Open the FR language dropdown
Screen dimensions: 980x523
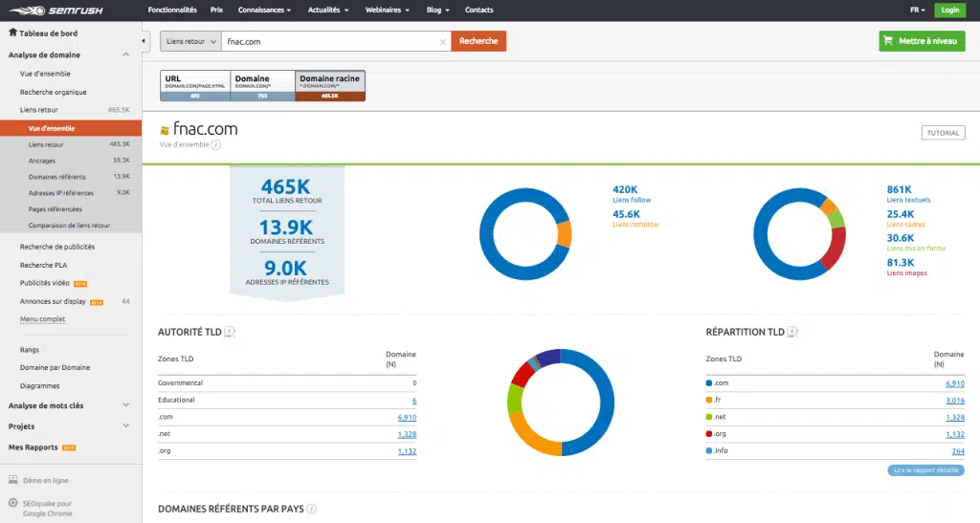[917, 11]
